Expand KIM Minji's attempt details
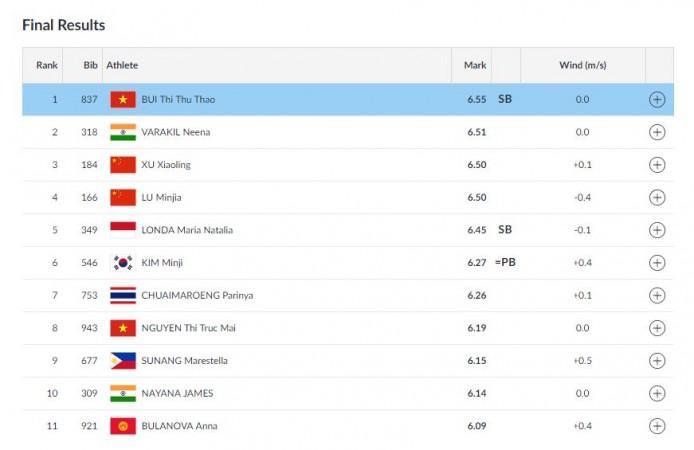Screen dimensions: 694x450 657,263
